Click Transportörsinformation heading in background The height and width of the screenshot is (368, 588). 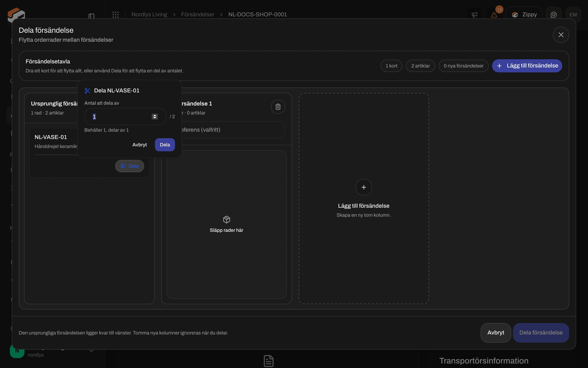(484, 361)
